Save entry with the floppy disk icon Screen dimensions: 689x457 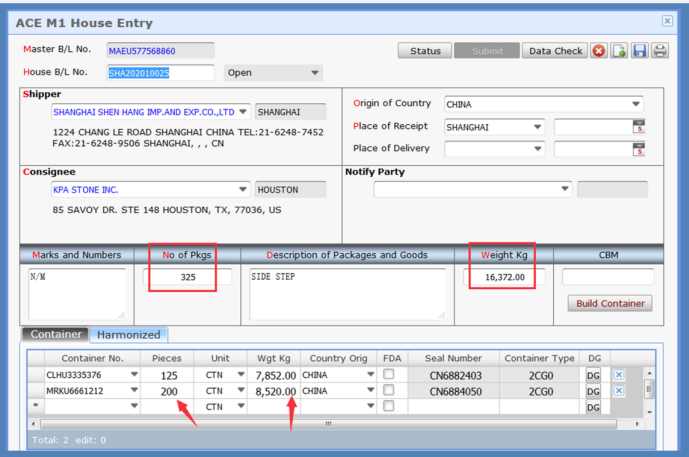639,51
